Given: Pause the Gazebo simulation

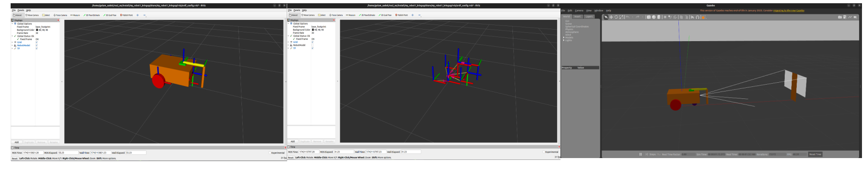Looking at the screenshot, I should coord(640,154).
